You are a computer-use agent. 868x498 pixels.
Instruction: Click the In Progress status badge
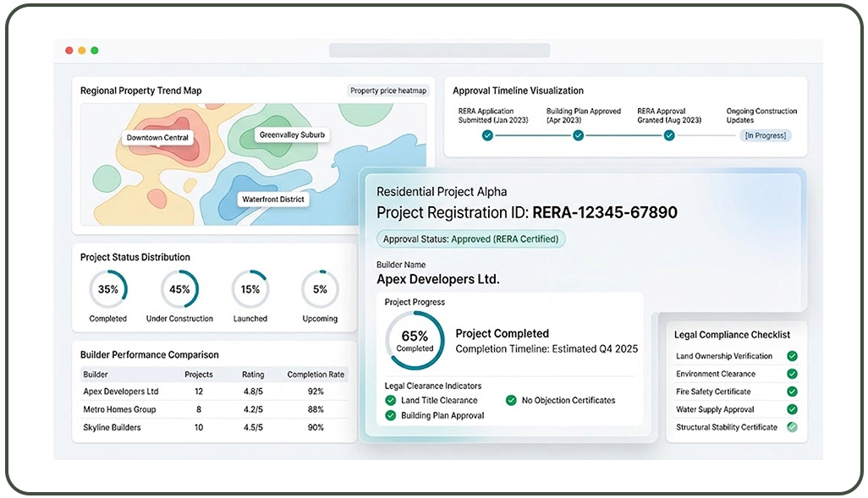[x=765, y=135]
